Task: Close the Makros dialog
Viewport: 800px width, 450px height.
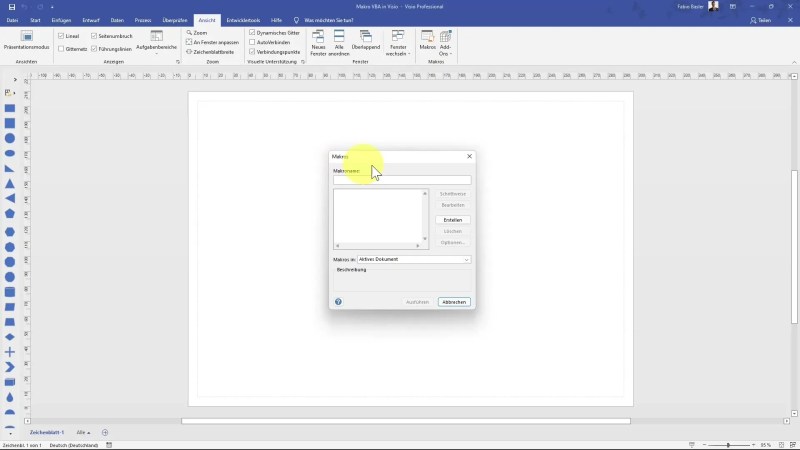Action: (x=469, y=157)
